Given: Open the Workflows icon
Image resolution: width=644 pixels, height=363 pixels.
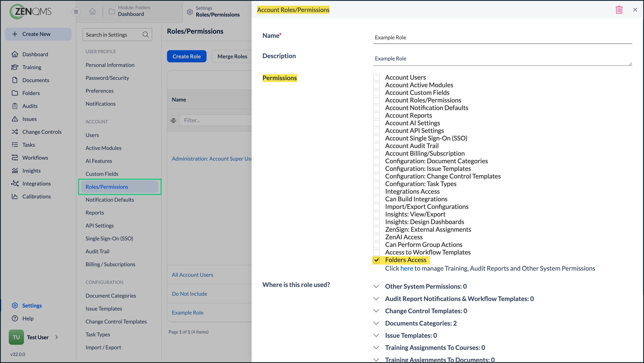Looking at the screenshot, I should [x=15, y=158].
